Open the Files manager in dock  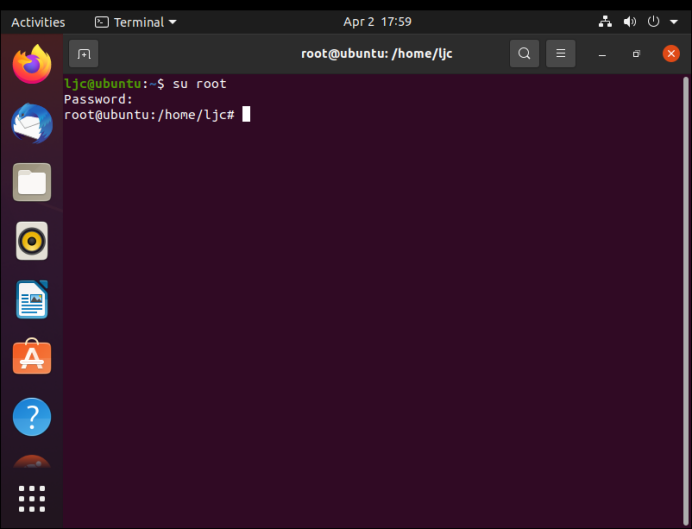tap(32, 182)
